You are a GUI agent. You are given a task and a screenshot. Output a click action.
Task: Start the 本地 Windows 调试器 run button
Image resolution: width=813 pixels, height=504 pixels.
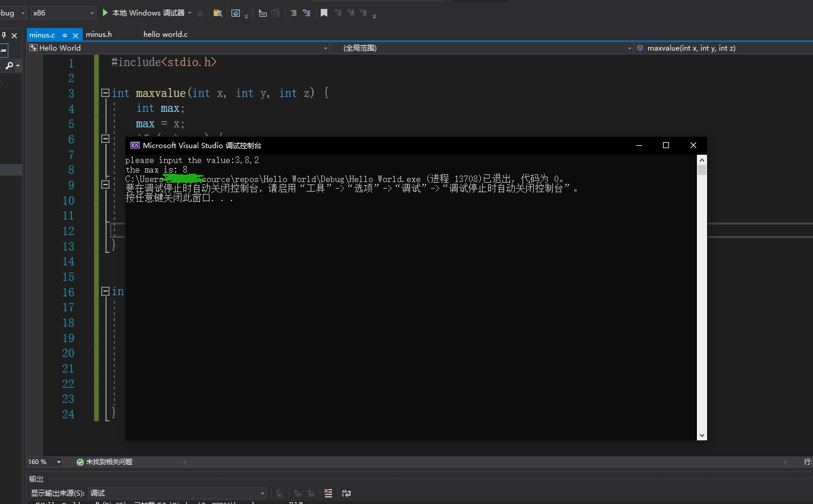pyautogui.click(x=147, y=12)
